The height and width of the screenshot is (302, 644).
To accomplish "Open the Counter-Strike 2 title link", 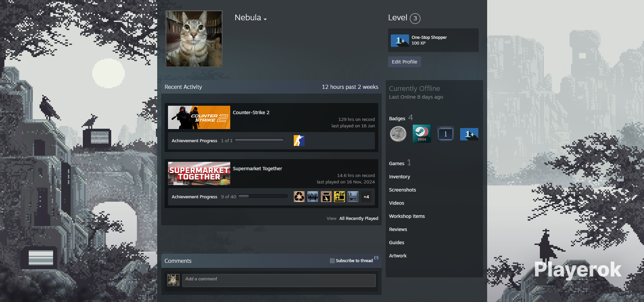I will 251,112.
